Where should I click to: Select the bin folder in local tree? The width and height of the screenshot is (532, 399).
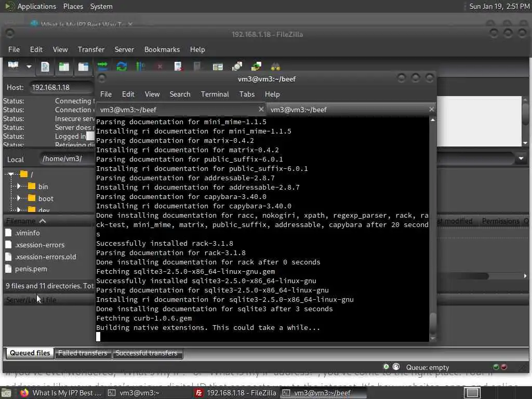(43, 187)
